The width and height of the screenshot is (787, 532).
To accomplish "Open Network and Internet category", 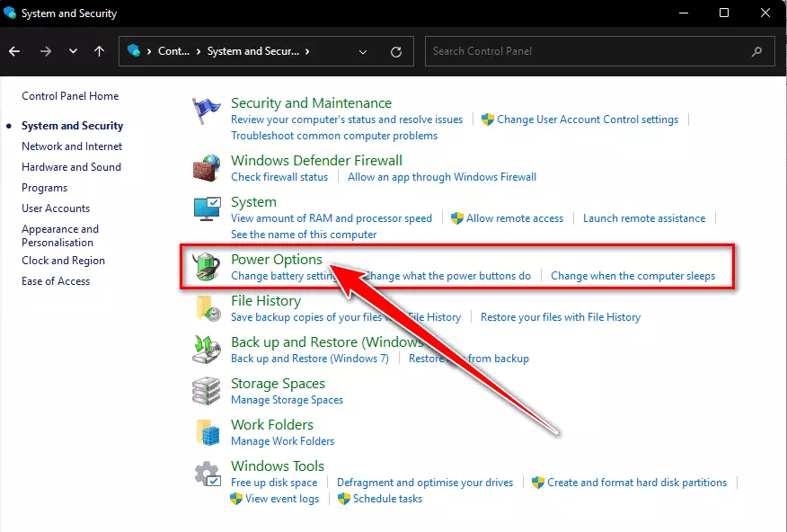I will point(72,146).
